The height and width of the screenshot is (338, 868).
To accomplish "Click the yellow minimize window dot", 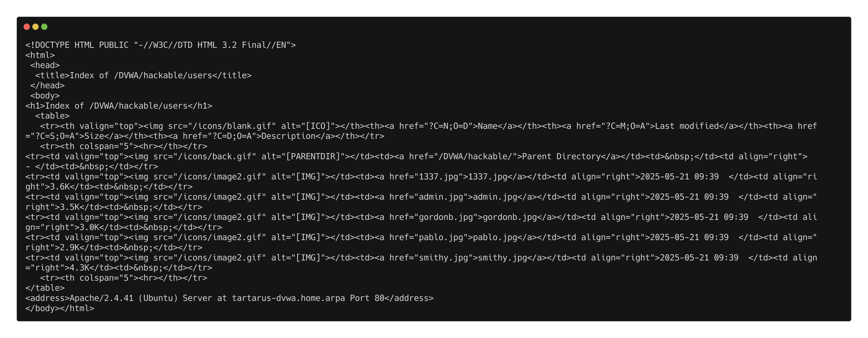I will (x=35, y=27).
